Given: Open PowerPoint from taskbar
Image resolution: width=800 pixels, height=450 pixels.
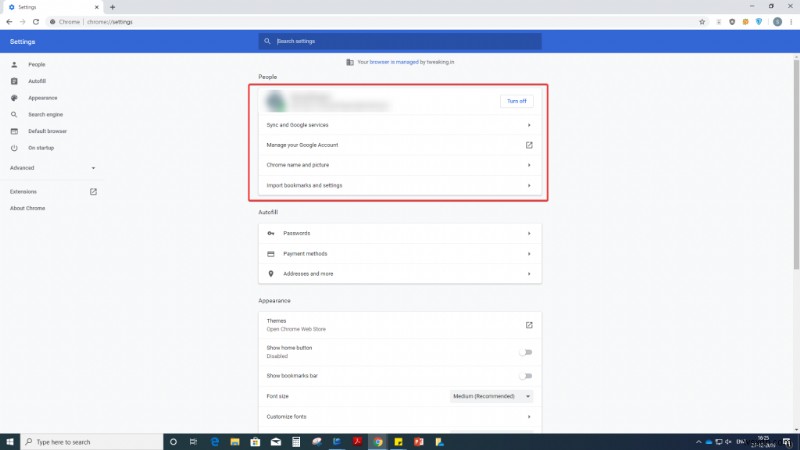Looking at the screenshot, I should click(419, 442).
